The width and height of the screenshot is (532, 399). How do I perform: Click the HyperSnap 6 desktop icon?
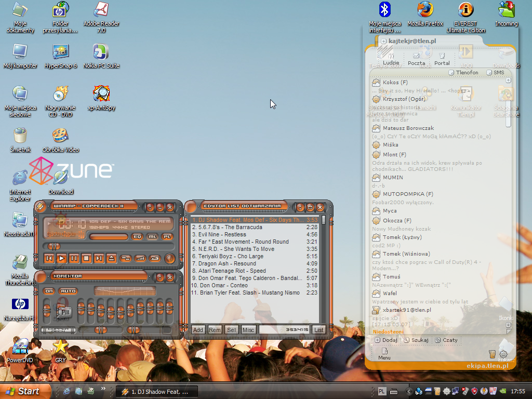[x=60, y=56]
